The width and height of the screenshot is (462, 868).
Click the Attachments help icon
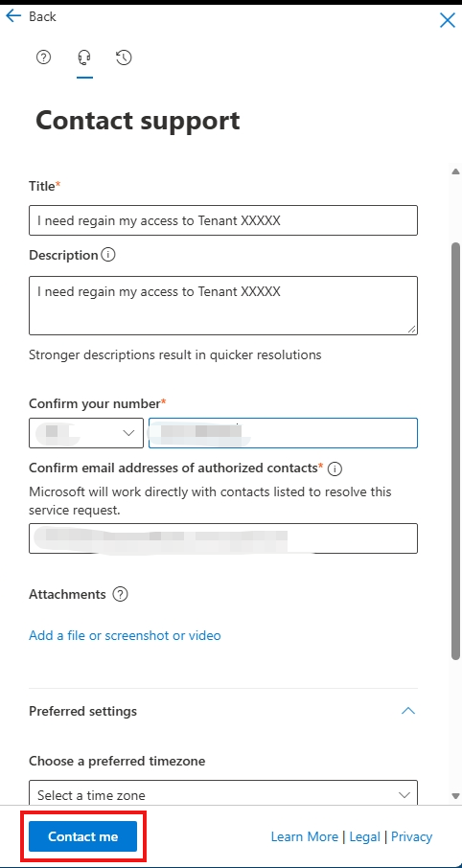120,594
